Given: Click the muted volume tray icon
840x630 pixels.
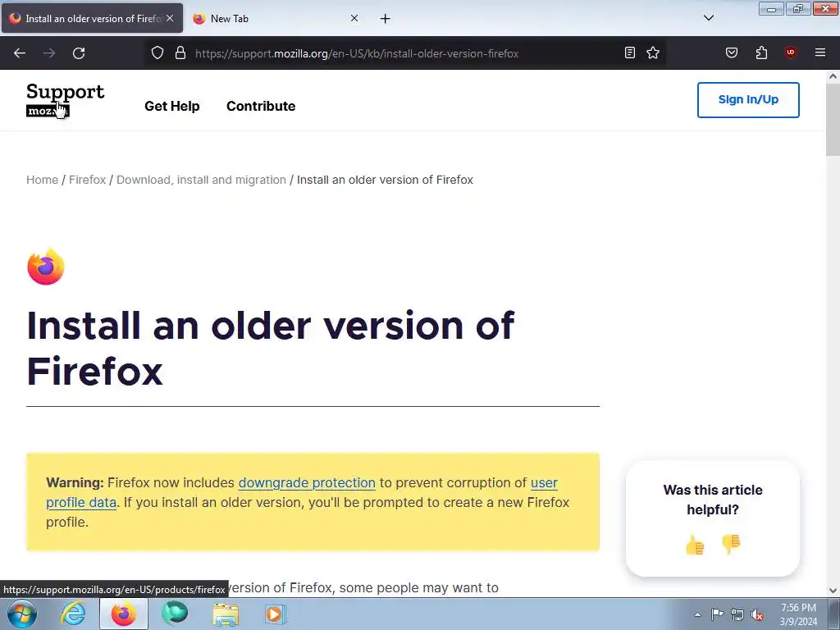Looking at the screenshot, I should tap(757, 614).
